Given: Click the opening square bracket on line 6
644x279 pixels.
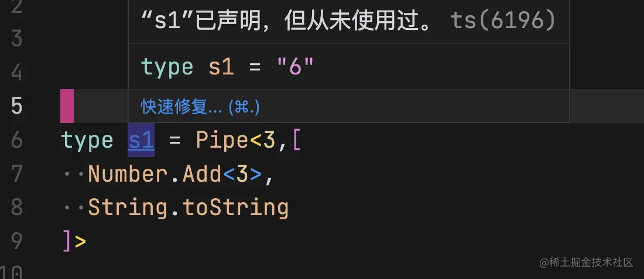Looking at the screenshot, I should coord(296,141).
